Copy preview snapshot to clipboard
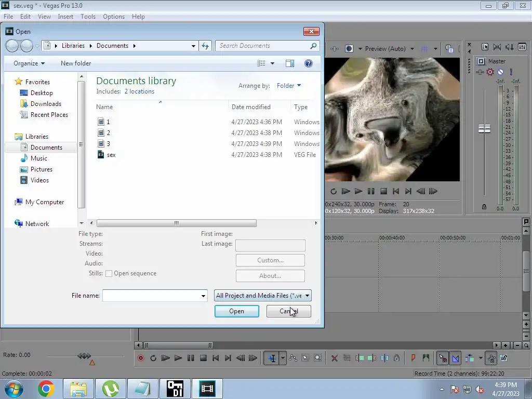The height and width of the screenshot is (399, 532). click(449, 48)
